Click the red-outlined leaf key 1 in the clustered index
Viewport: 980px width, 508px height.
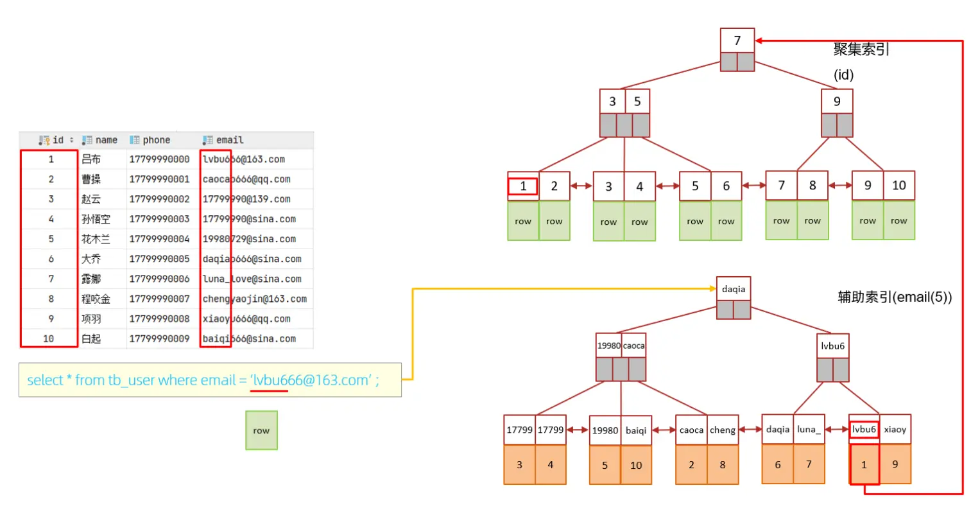coord(523,186)
